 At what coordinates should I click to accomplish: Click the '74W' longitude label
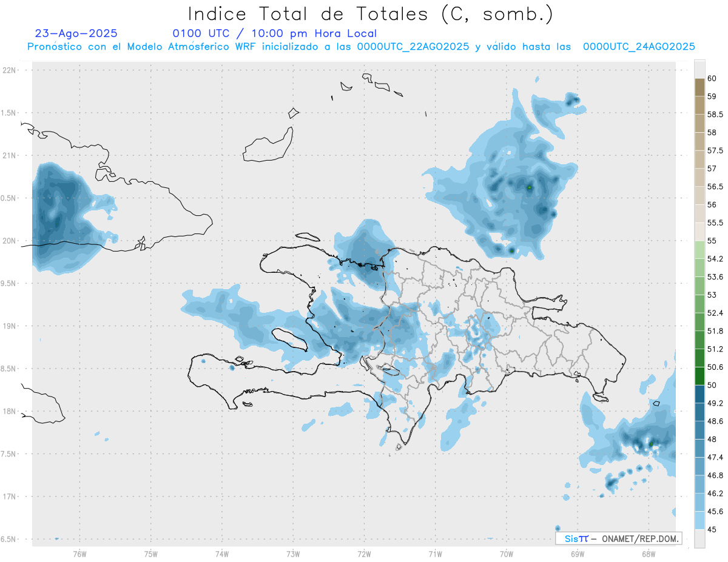click(222, 554)
